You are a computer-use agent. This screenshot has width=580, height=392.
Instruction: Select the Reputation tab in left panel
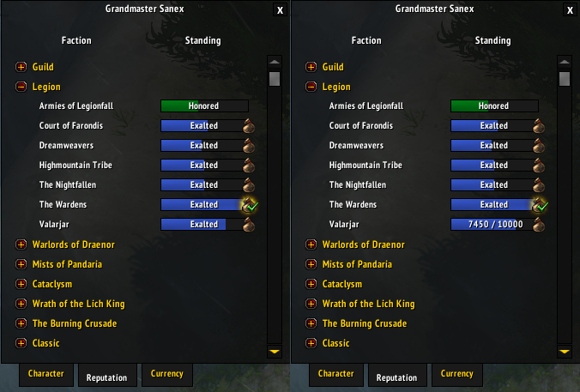pos(107,377)
